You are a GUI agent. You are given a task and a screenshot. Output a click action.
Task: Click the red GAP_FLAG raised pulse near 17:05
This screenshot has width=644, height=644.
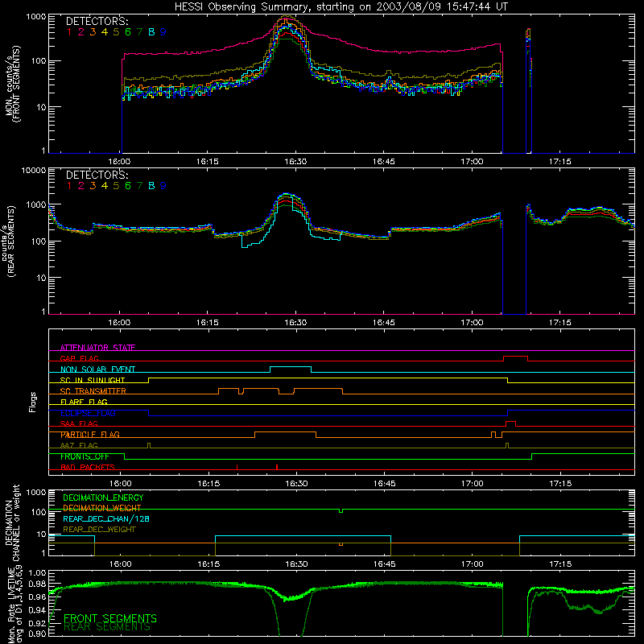pyautogui.click(x=515, y=358)
